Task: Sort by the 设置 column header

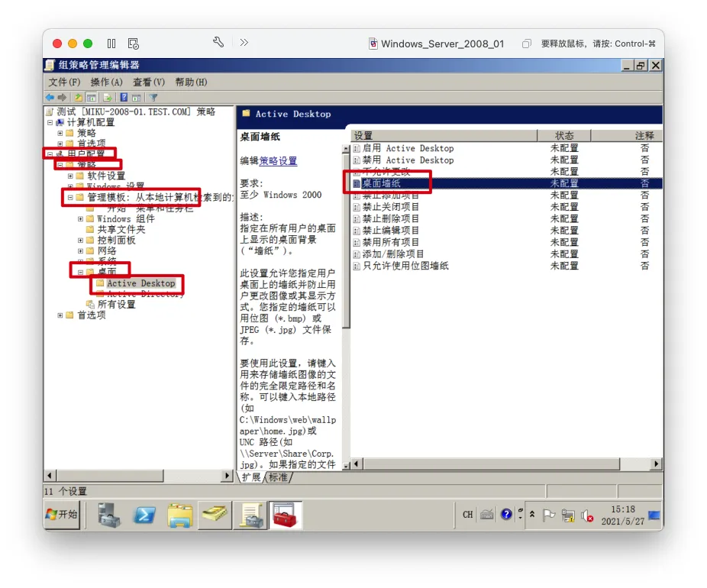Action: click(444, 135)
